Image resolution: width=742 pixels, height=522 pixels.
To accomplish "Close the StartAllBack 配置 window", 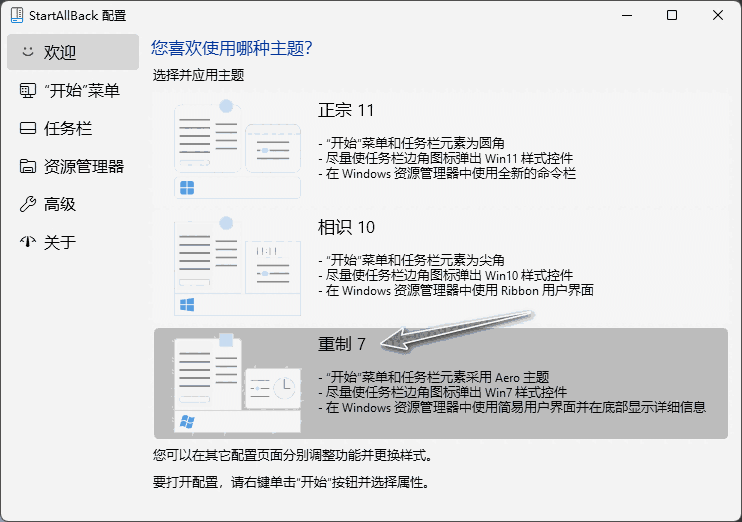I will tap(717, 15).
